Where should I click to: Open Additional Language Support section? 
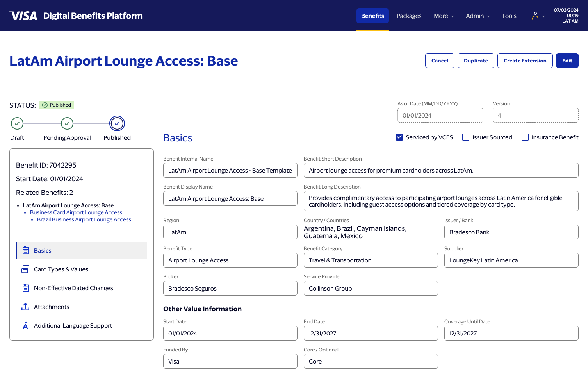(x=82, y=325)
